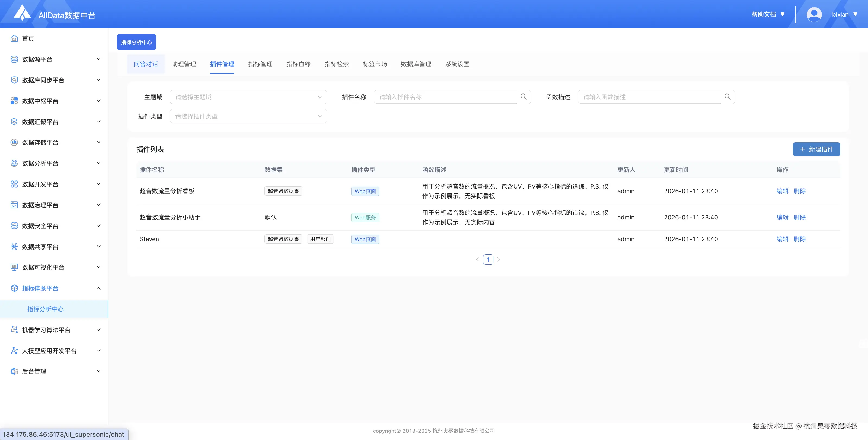This screenshot has width=868, height=440.
Task: Click the AllData logo icon
Action: coord(22,13)
